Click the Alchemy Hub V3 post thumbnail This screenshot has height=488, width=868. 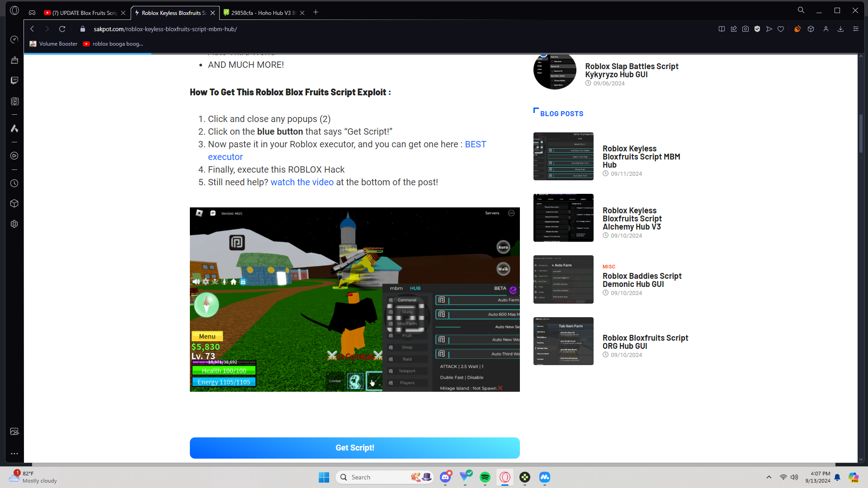563,218
